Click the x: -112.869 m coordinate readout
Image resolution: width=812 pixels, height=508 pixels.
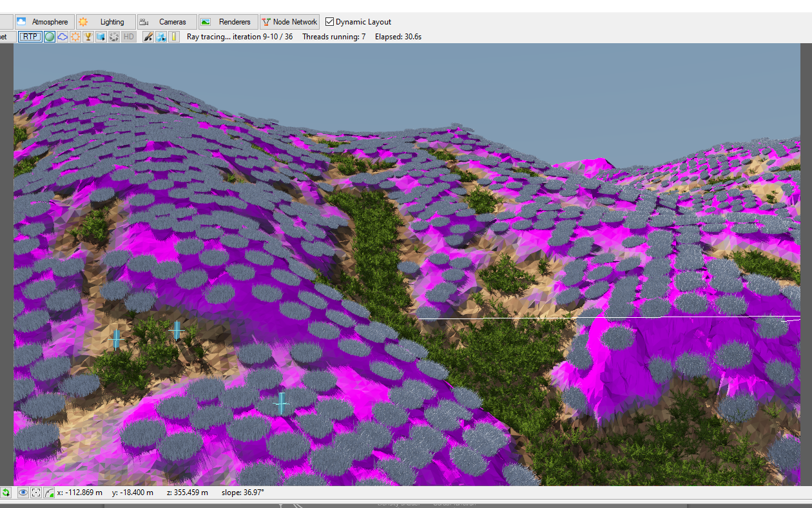tap(79, 493)
